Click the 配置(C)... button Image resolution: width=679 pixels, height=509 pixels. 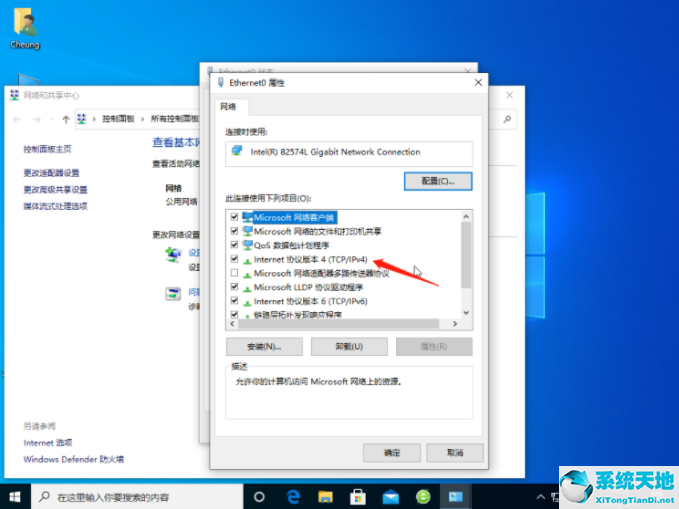pyautogui.click(x=437, y=181)
